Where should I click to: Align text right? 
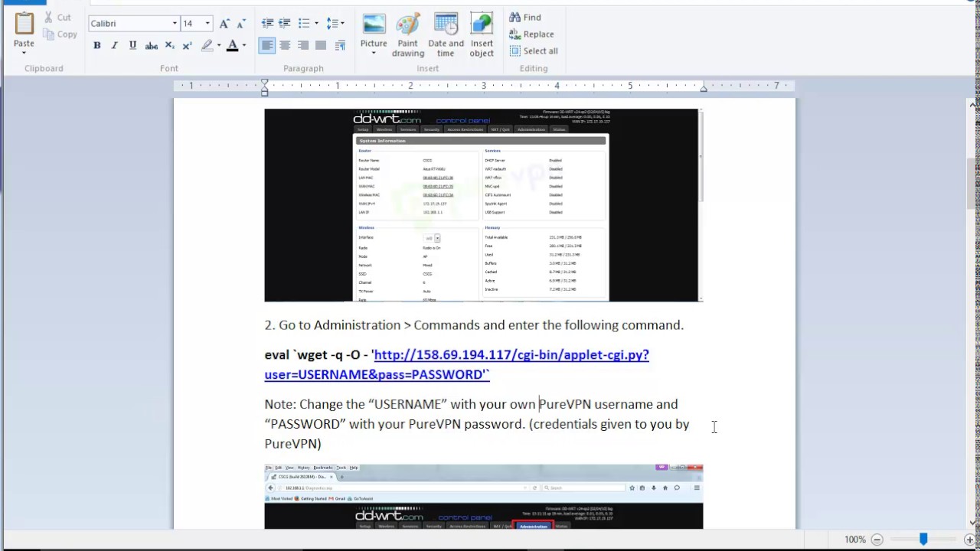pos(303,46)
